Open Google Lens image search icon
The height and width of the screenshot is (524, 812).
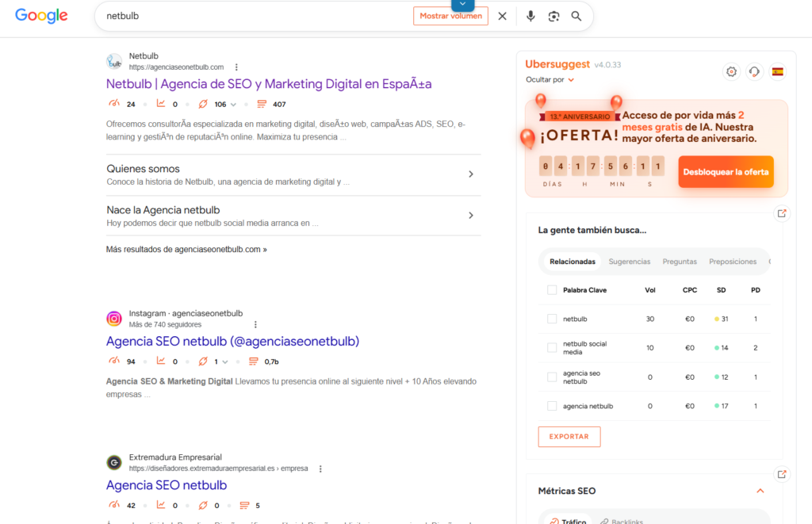553,16
